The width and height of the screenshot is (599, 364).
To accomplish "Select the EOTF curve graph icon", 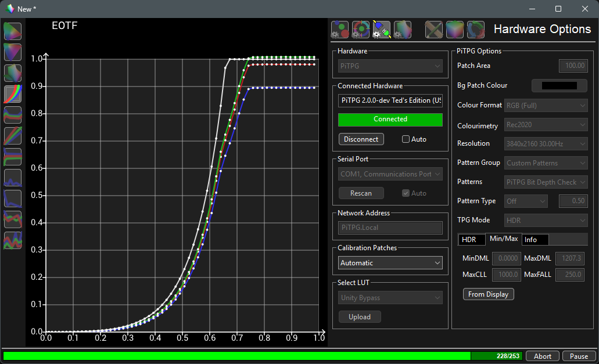I will [x=13, y=94].
